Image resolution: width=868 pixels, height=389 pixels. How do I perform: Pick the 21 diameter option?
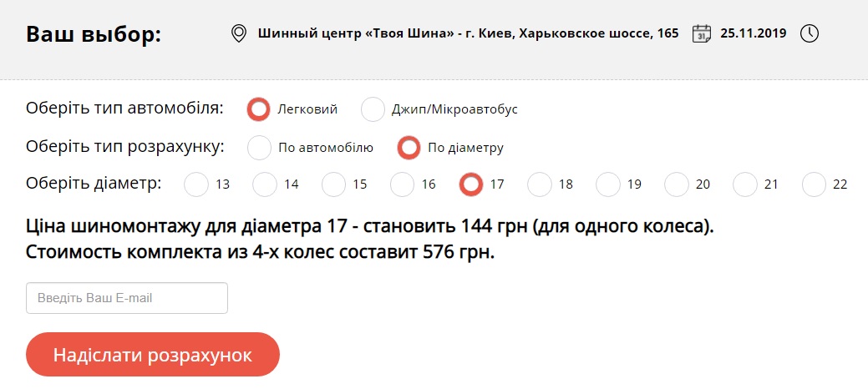point(745,184)
